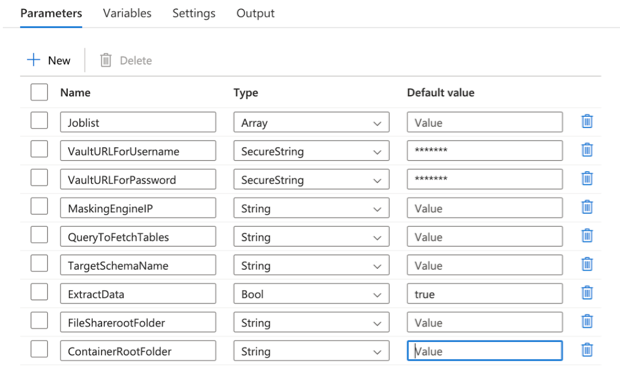Screen dimensions: 620x380
Task: Select the ExtractData row checkbox
Action: [39, 292]
